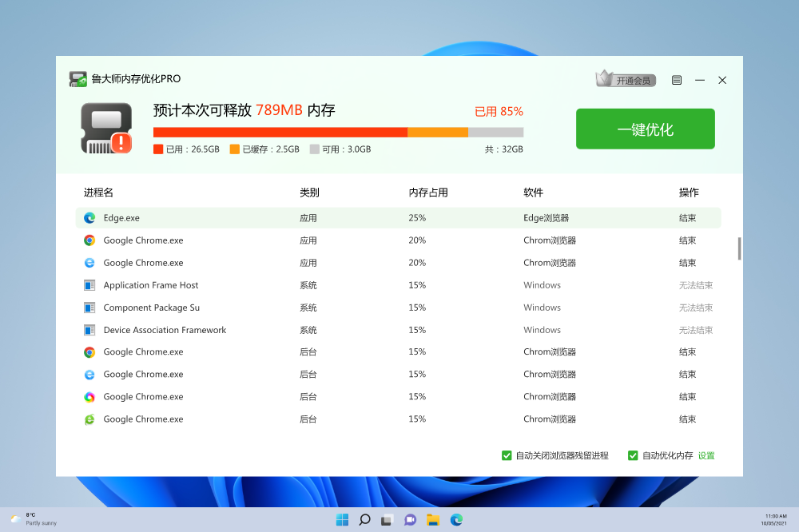Click the 开通会员 membership button
The image size is (799, 532).
point(626,80)
